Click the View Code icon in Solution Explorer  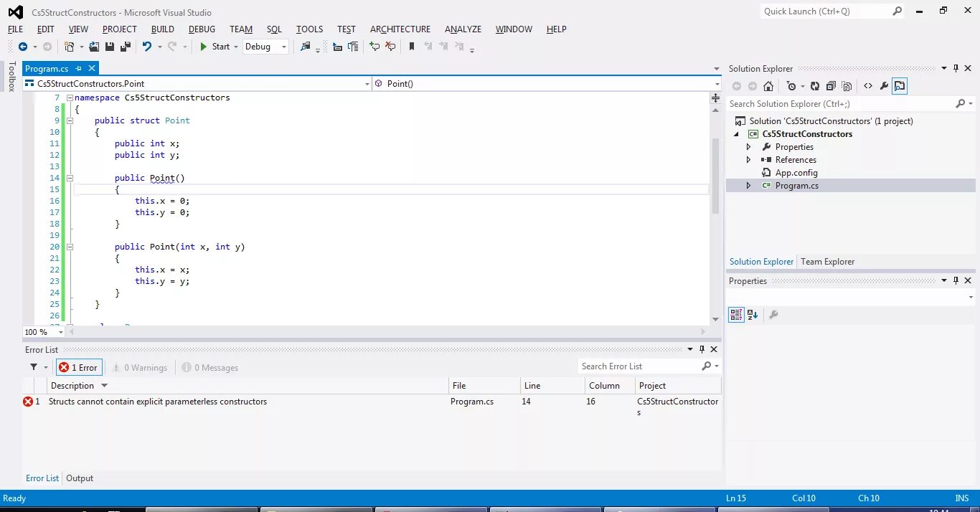pyautogui.click(x=868, y=86)
